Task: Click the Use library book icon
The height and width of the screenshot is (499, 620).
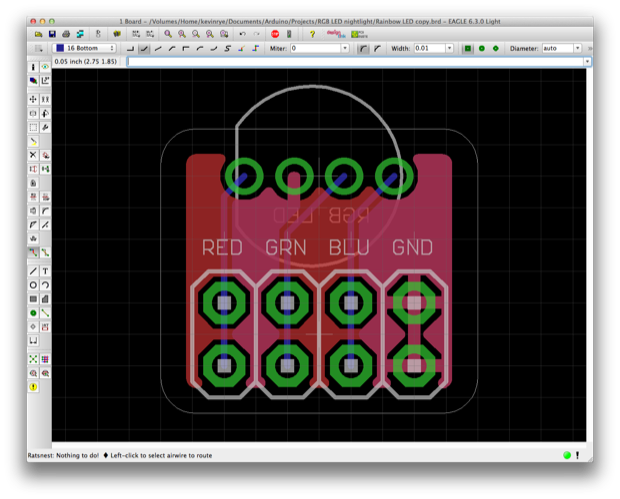Action: coord(117,34)
